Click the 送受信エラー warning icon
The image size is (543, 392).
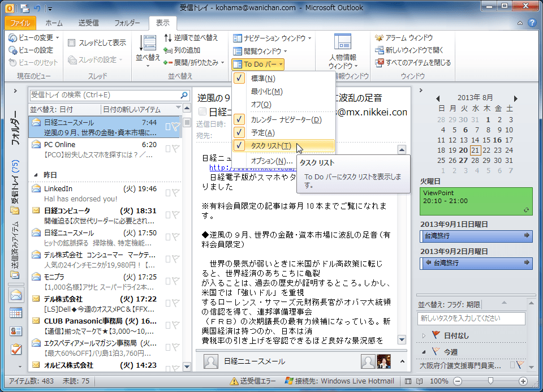coord(234,381)
